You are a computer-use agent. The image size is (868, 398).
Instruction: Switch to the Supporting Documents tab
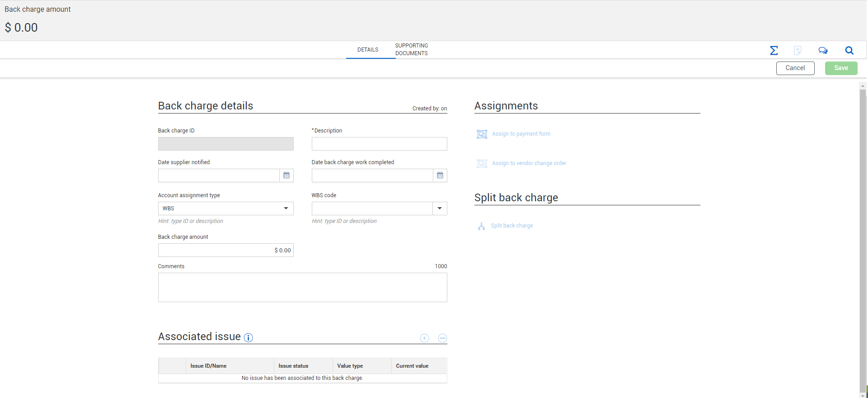click(x=411, y=50)
